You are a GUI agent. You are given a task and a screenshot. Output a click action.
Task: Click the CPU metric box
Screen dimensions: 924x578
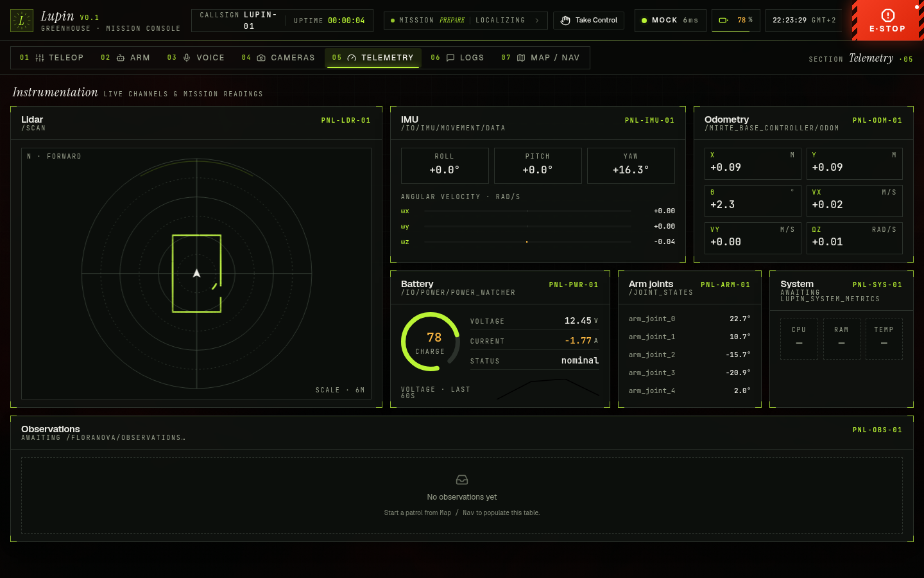tap(799, 339)
